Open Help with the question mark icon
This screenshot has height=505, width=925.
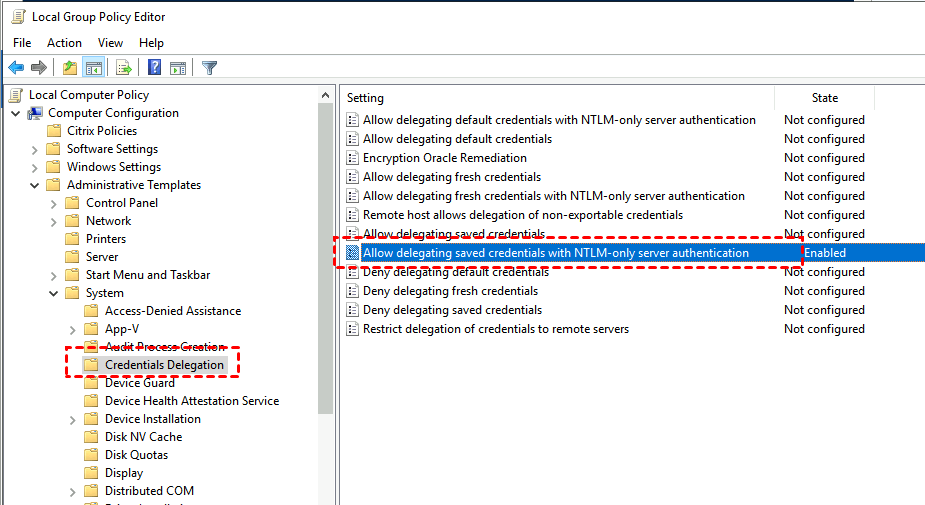(x=154, y=67)
